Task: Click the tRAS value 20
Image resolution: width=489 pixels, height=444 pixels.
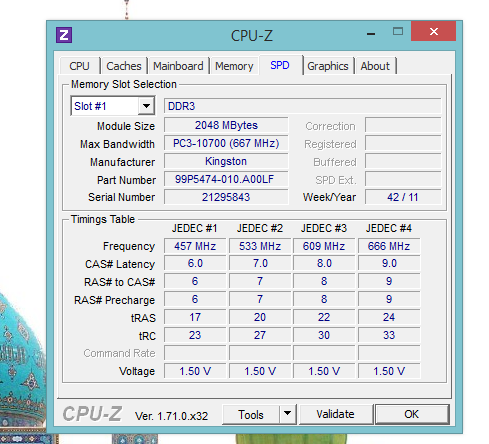Action: click(260, 317)
